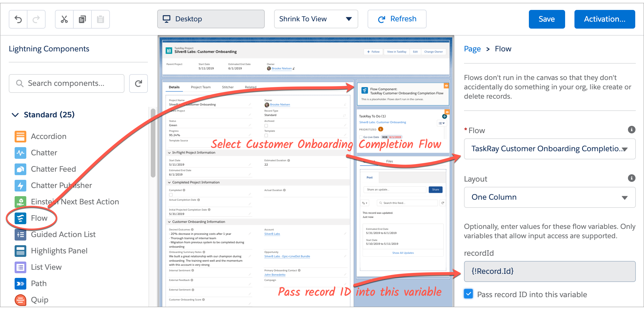
Task: Collapse Customer Onboarding Information section
Action: pos(169,222)
